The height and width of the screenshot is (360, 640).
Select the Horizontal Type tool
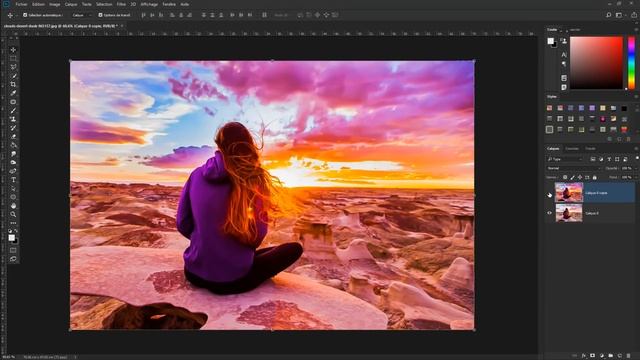13,180
